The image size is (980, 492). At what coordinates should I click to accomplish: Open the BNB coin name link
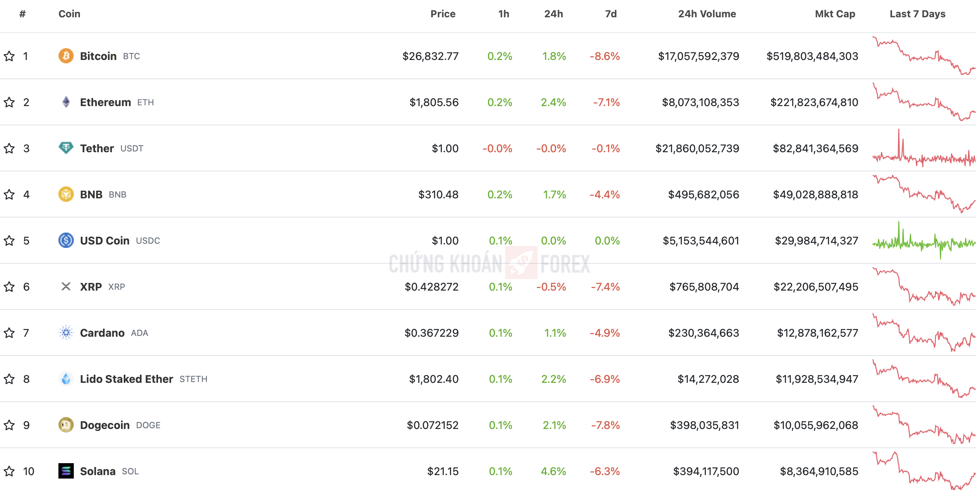(91, 194)
